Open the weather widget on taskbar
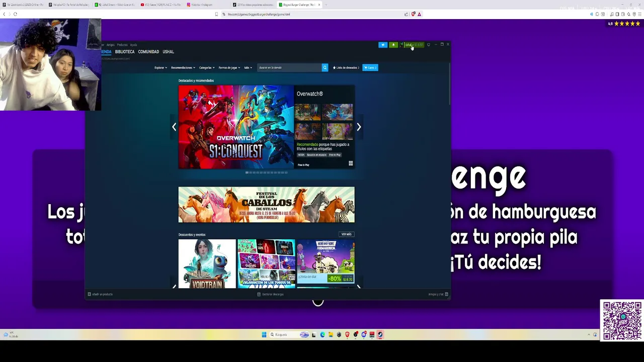 tap(10, 334)
